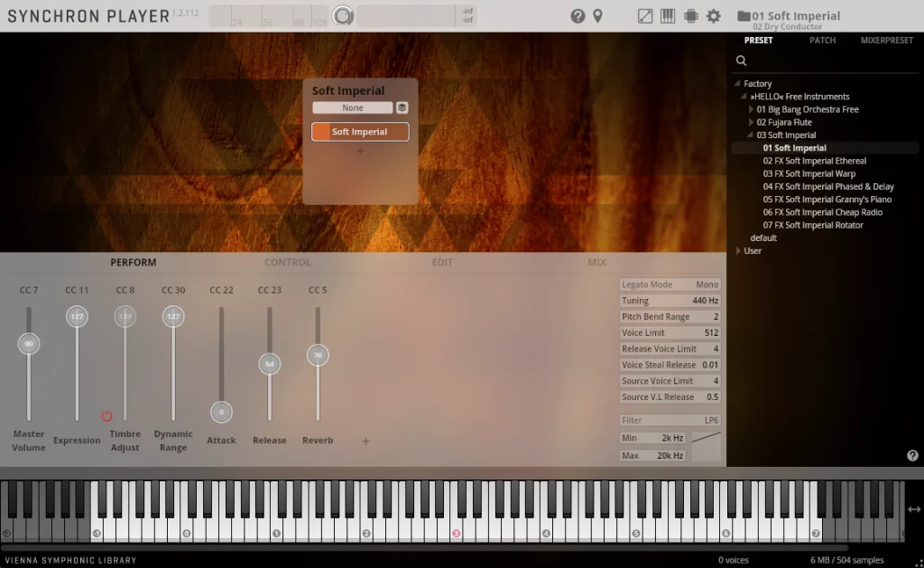Switch to the CONTROL tab
The height and width of the screenshot is (568, 924).
click(x=288, y=263)
